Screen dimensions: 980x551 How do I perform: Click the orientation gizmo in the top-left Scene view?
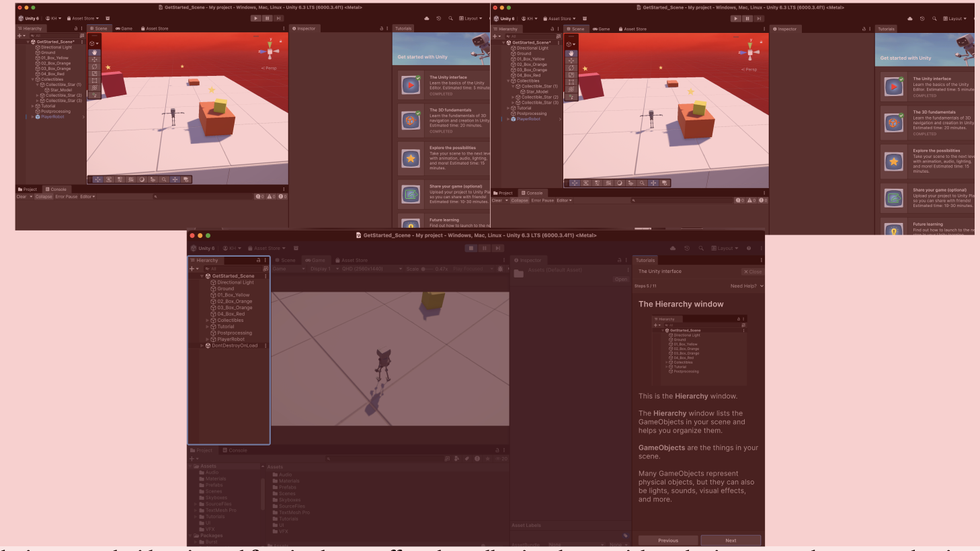click(270, 51)
